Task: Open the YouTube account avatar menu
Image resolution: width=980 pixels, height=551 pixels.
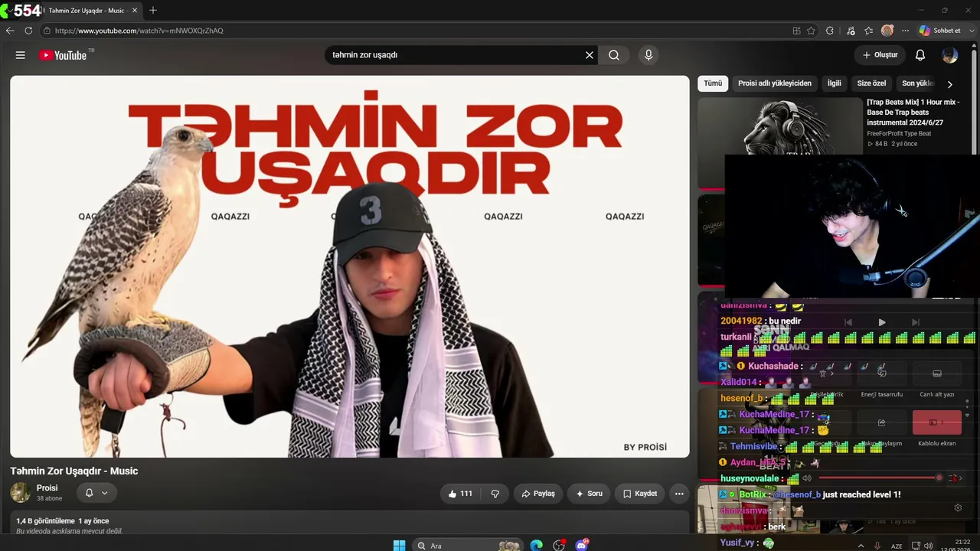Action: click(x=950, y=55)
